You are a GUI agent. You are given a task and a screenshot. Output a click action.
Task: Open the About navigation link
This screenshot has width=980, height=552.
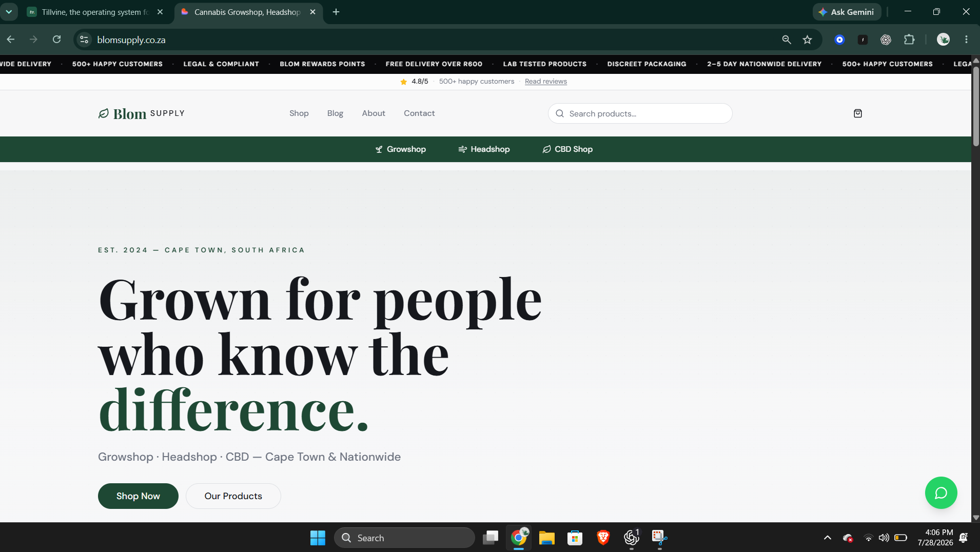pos(374,113)
